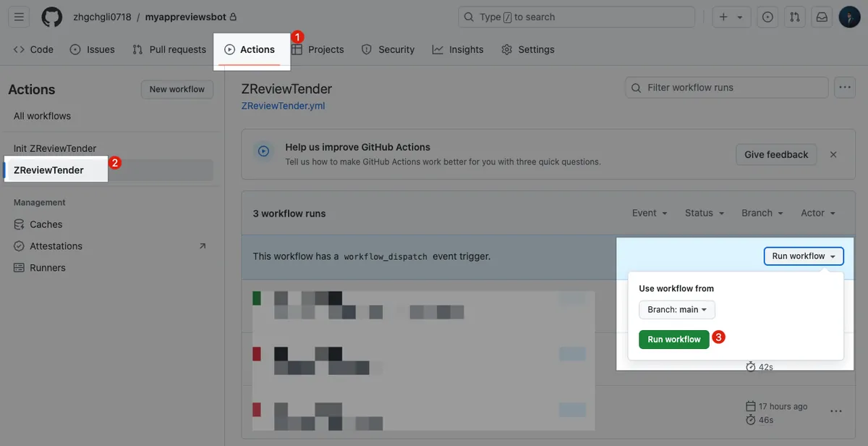The height and width of the screenshot is (446, 868).
Task: Open the Settings repository tab
Action: pyautogui.click(x=528, y=49)
